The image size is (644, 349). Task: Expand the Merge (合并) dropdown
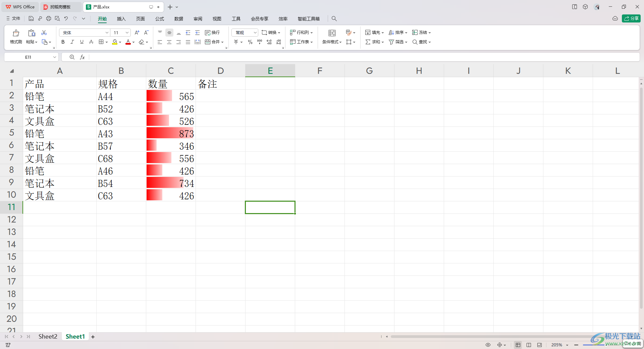pyautogui.click(x=222, y=42)
